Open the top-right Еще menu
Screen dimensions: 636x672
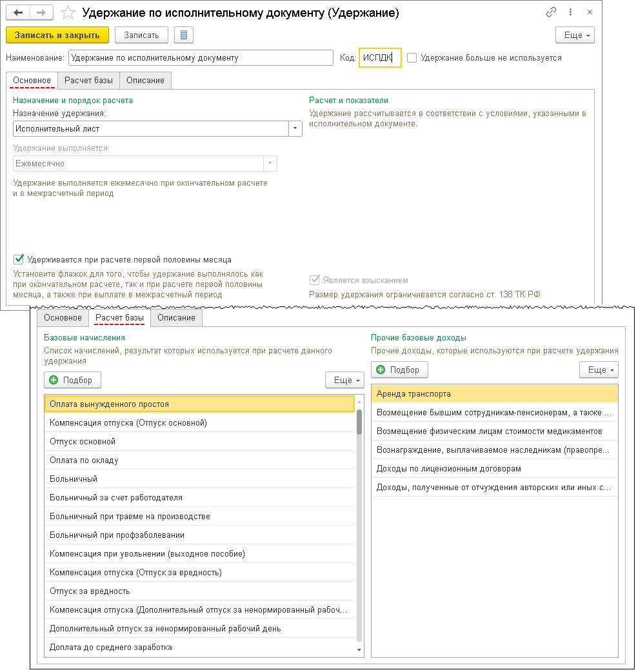[574, 35]
